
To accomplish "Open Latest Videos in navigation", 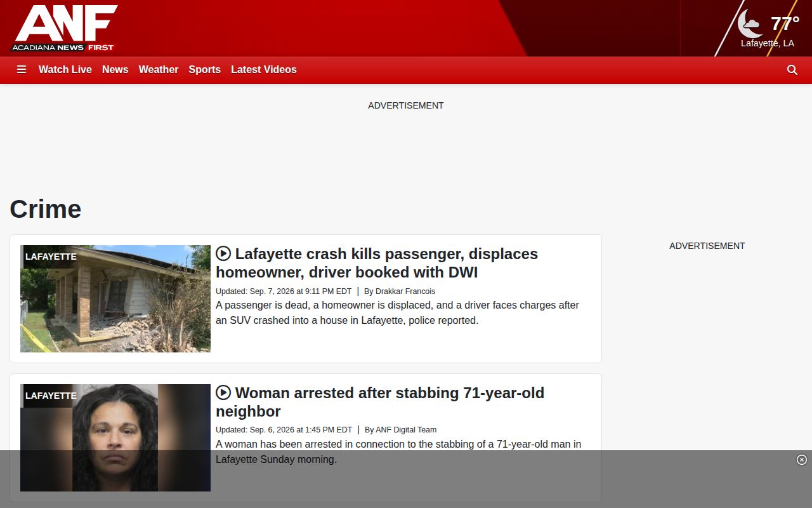I will tap(264, 70).
